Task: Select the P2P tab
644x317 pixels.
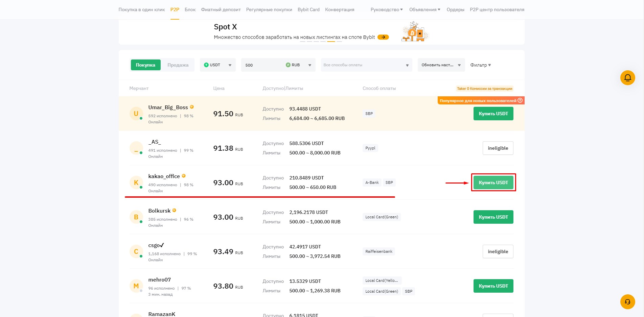Action: [175, 9]
